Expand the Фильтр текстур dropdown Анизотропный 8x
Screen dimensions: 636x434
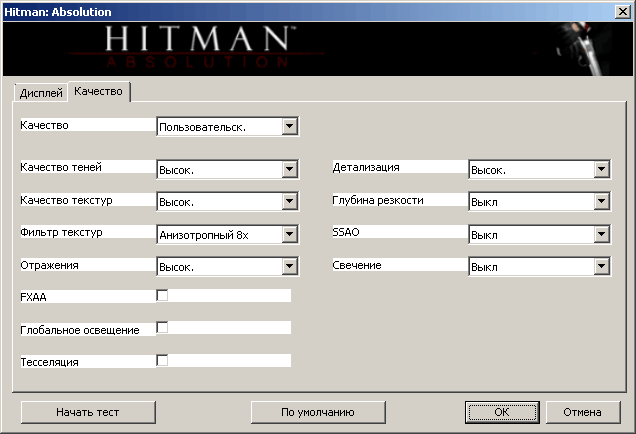coord(228,234)
